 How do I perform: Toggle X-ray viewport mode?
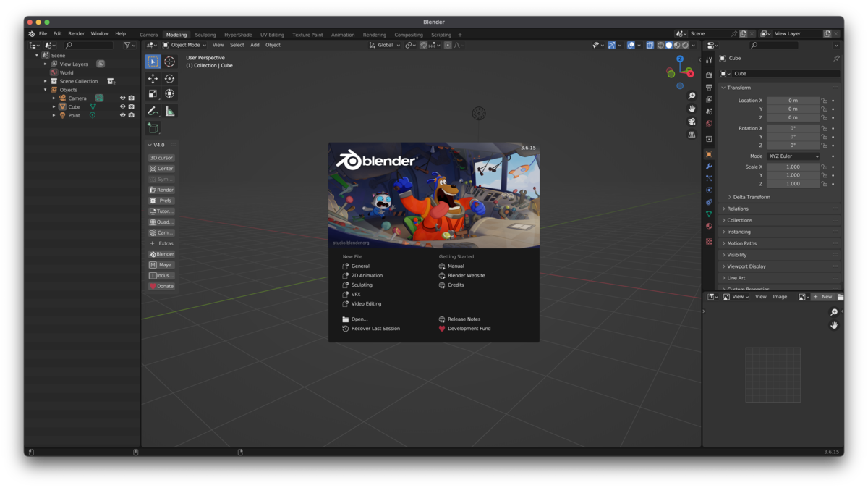click(650, 45)
